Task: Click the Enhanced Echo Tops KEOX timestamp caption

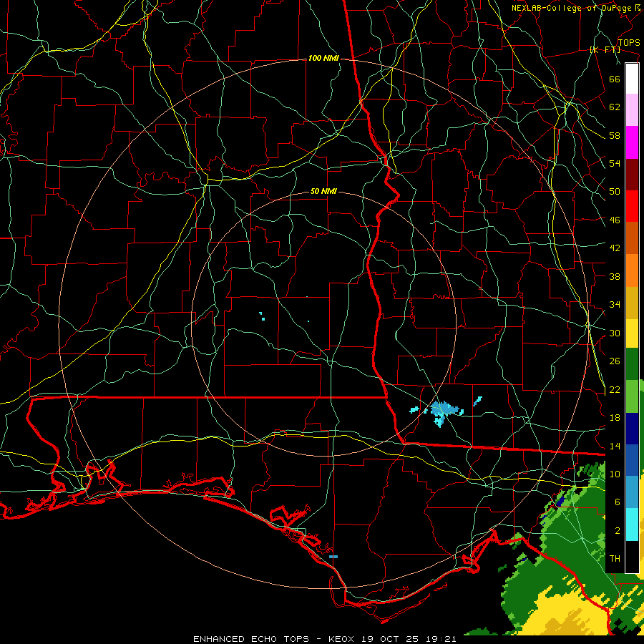Action: [324, 639]
